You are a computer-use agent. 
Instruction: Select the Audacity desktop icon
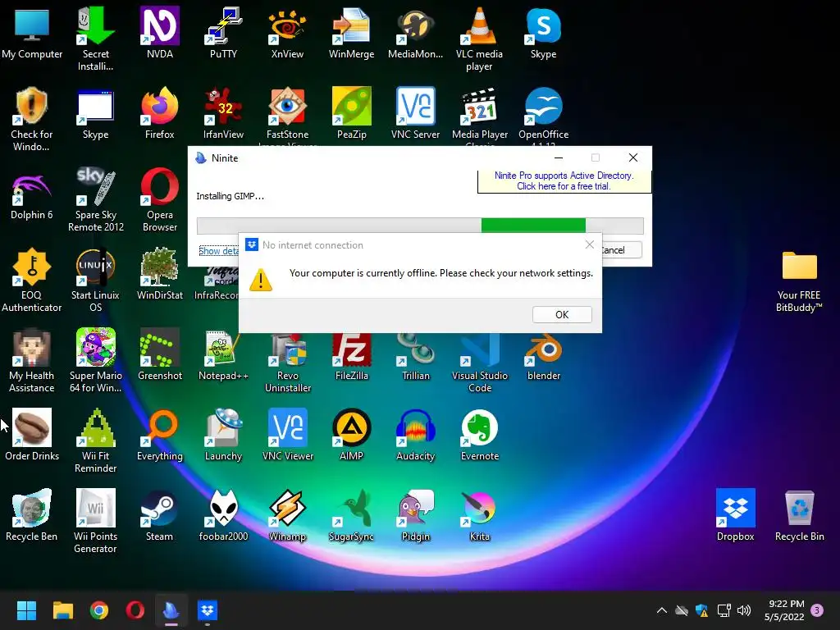415,435
